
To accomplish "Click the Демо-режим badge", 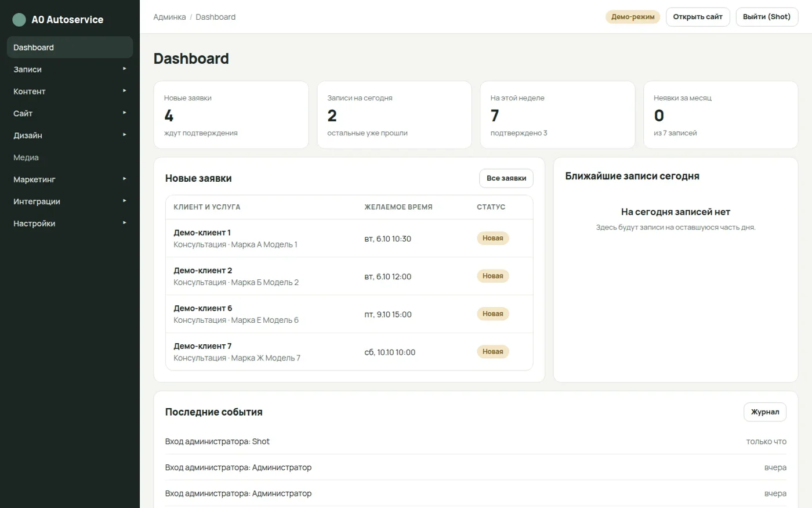I will [x=633, y=17].
